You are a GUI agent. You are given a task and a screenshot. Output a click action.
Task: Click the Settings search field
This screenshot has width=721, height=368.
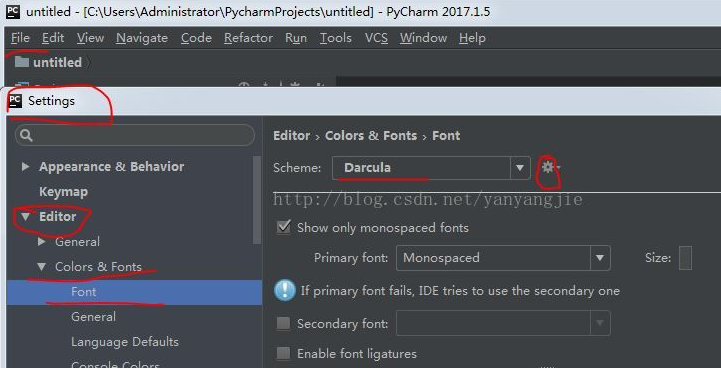pyautogui.click(x=135, y=135)
